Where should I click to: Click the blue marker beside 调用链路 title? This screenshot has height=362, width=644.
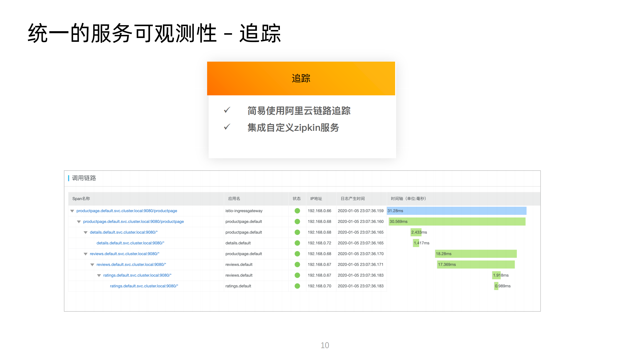click(x=68, y=178)
